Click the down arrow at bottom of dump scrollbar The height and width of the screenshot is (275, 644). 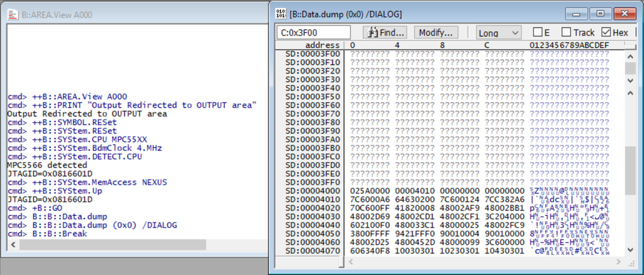(x=630, y=250)
